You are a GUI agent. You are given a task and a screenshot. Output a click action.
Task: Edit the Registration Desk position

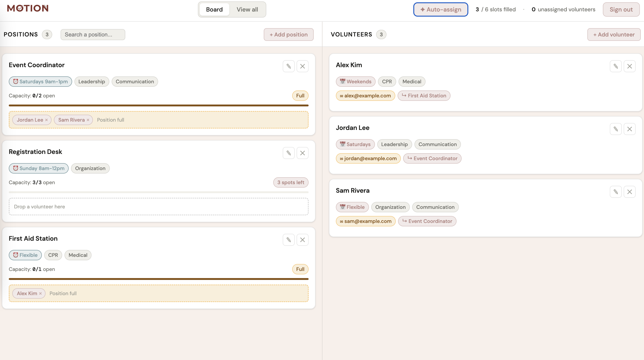[288, 153]
